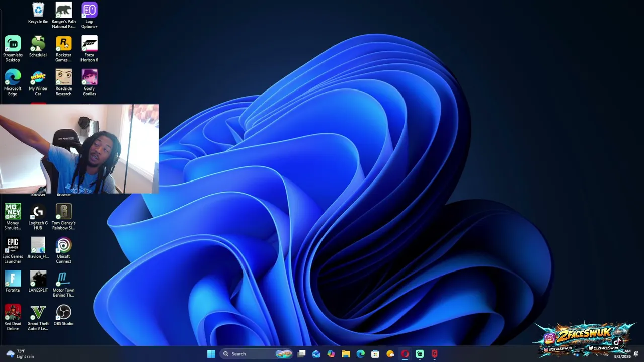Viewport: 644px width, 362px height.
Task: Select the Schedule I desktop icon
Action: tap(38, 47)
